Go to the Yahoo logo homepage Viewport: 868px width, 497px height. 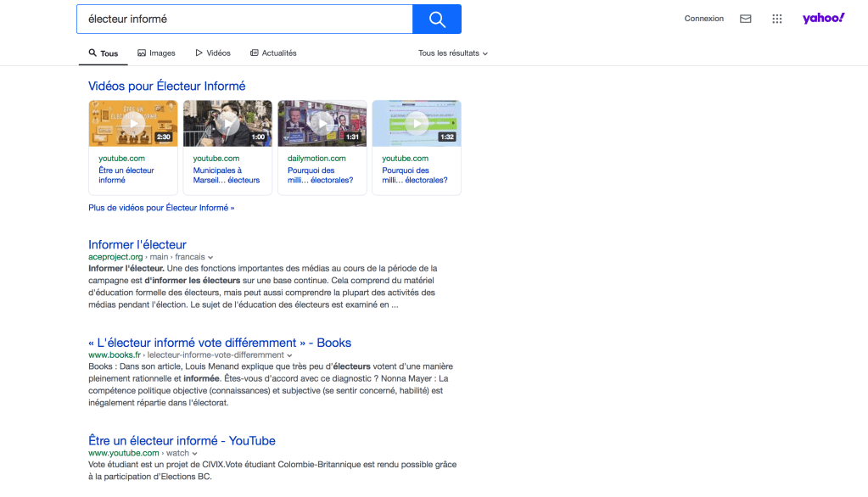[823, 19]
